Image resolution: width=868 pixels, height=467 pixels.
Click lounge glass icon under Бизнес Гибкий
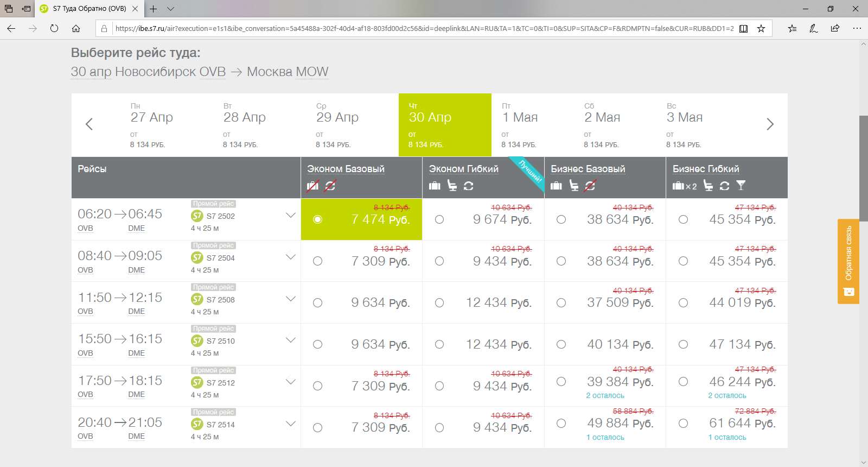741,186
